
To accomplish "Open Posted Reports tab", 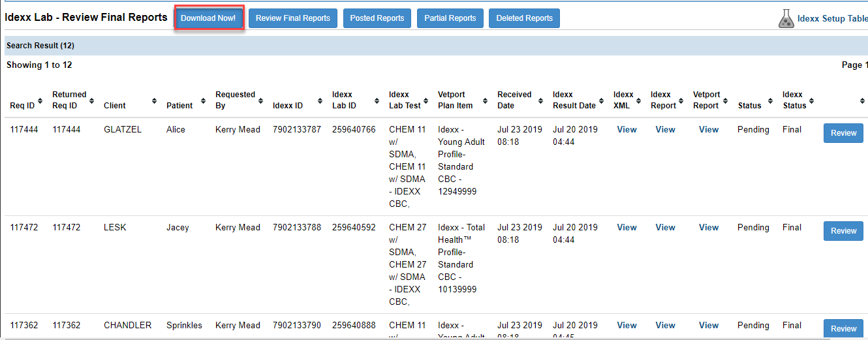I will [377, 18].
